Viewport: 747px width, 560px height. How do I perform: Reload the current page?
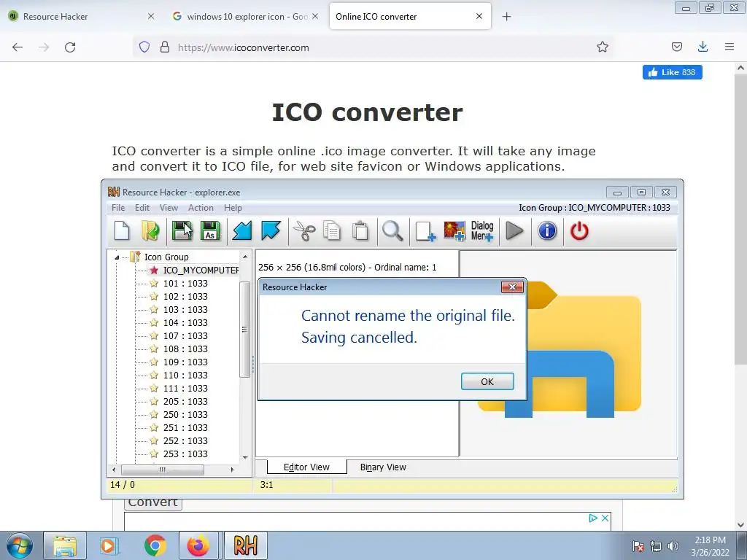[x=70, y=47]
